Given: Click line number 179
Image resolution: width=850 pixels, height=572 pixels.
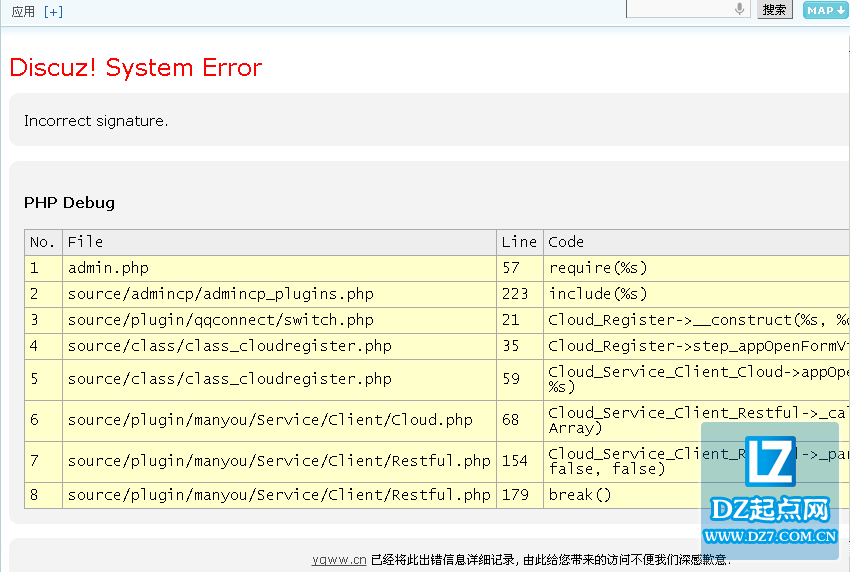Looking at the screenshot, I should click(x=519, y=496).
